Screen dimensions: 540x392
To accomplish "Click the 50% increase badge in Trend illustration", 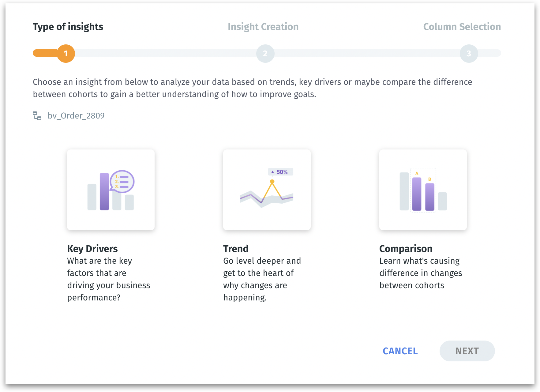I will pyautogui.click(x=281, y=172).
